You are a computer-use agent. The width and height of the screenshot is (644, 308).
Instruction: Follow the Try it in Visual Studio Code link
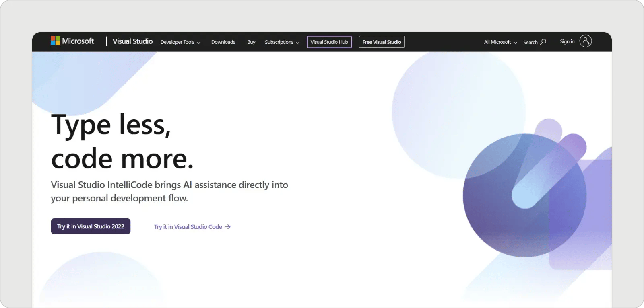(x=188, y=227)
